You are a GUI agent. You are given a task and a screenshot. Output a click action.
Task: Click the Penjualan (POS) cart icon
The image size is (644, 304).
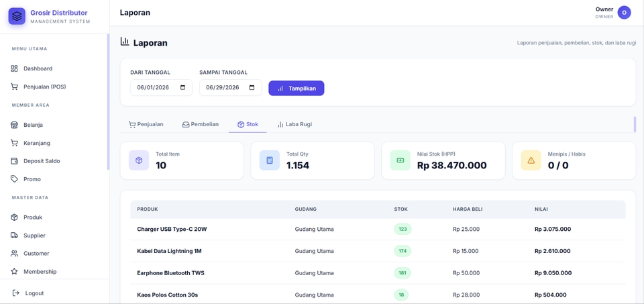[x=14, y=87]
